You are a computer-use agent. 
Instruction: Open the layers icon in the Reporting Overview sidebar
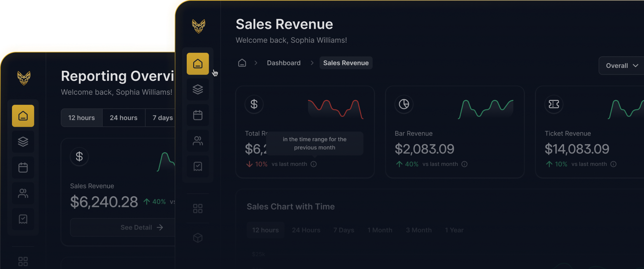pyautogui.click(x=23, y=142)
